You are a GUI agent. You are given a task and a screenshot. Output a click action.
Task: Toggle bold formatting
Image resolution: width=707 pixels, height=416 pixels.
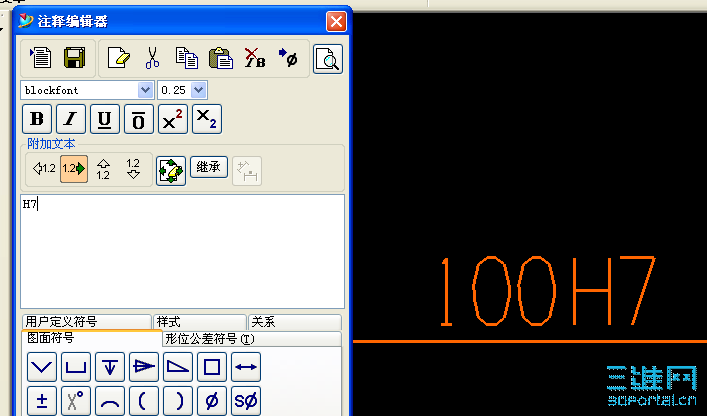click(x=37, y=119)
